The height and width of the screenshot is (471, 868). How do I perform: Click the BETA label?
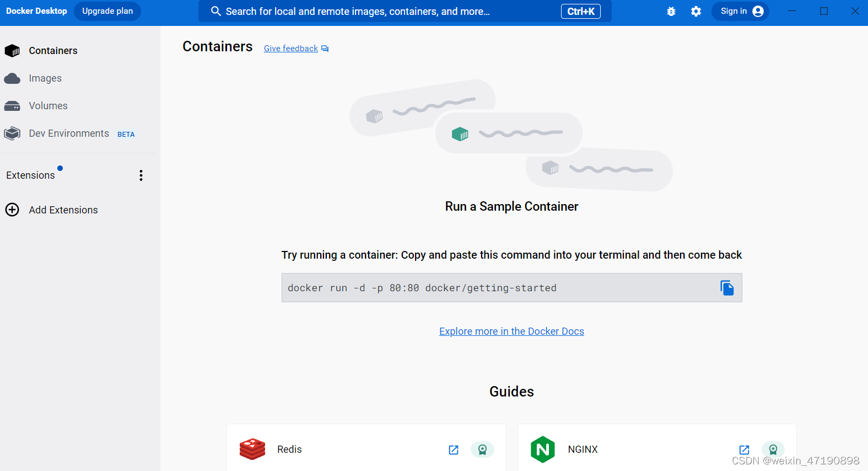126,135
